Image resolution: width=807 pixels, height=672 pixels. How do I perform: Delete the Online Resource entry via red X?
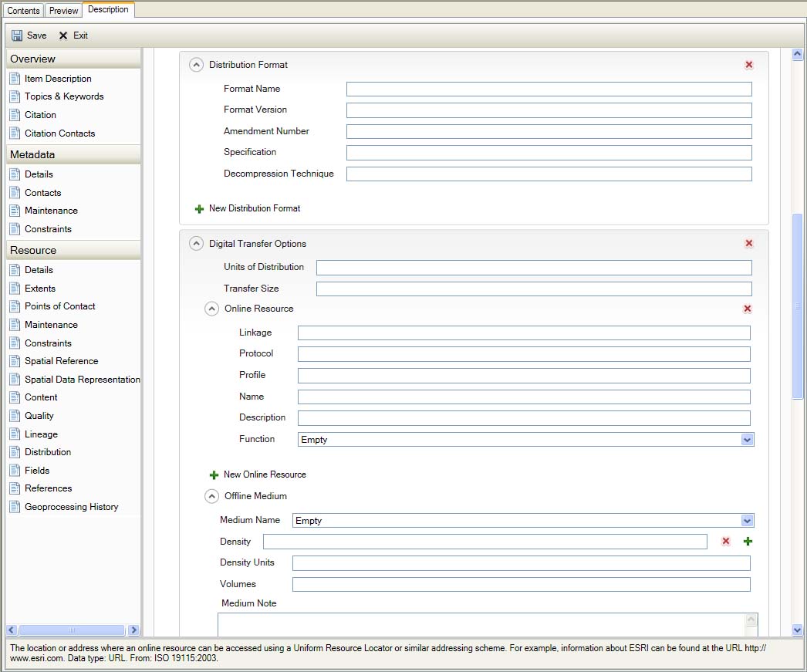(747, 309)
